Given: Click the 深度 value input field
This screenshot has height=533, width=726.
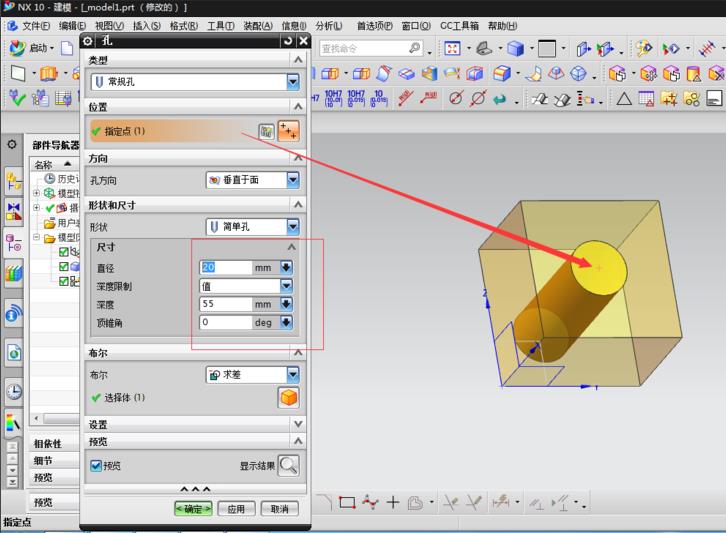Looking at the screenshot, I should point(225,304).
